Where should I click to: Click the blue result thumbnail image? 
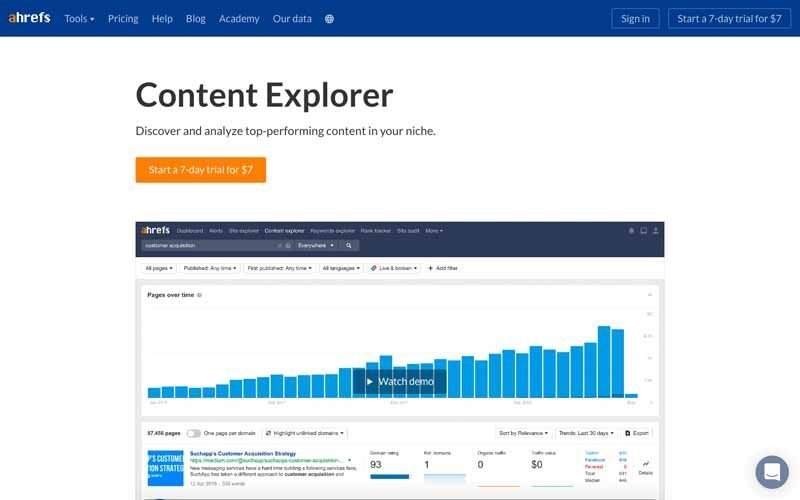click(165, 468)
